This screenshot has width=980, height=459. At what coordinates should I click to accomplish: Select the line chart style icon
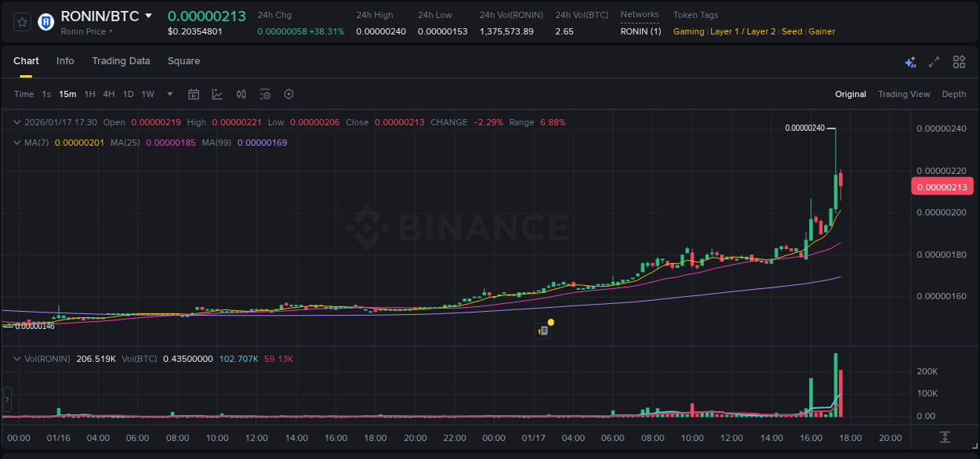(x=217, y=94)
